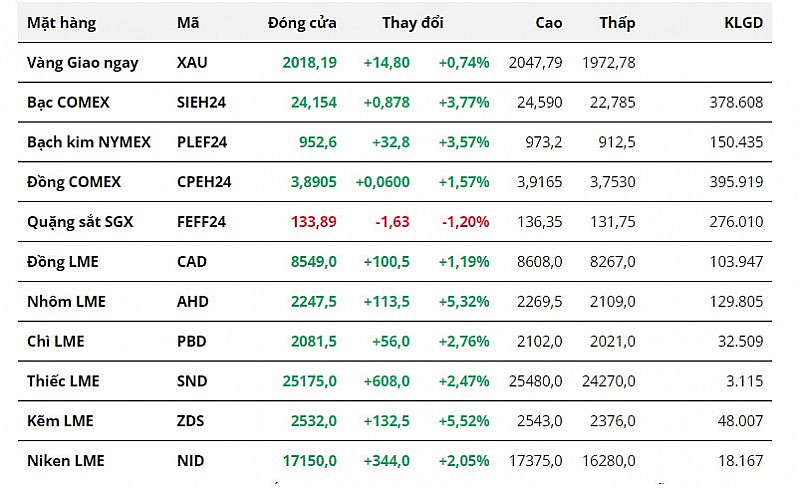The height and width of the screenshot is (488, 800).
Task: Select the PBD code cell
Action: click(x=191, y=341)
